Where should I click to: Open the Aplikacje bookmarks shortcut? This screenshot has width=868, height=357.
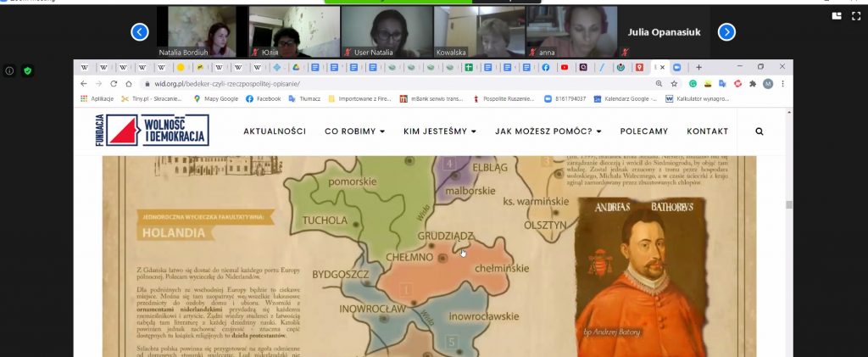pyautogui.click(x=97, y=98)
